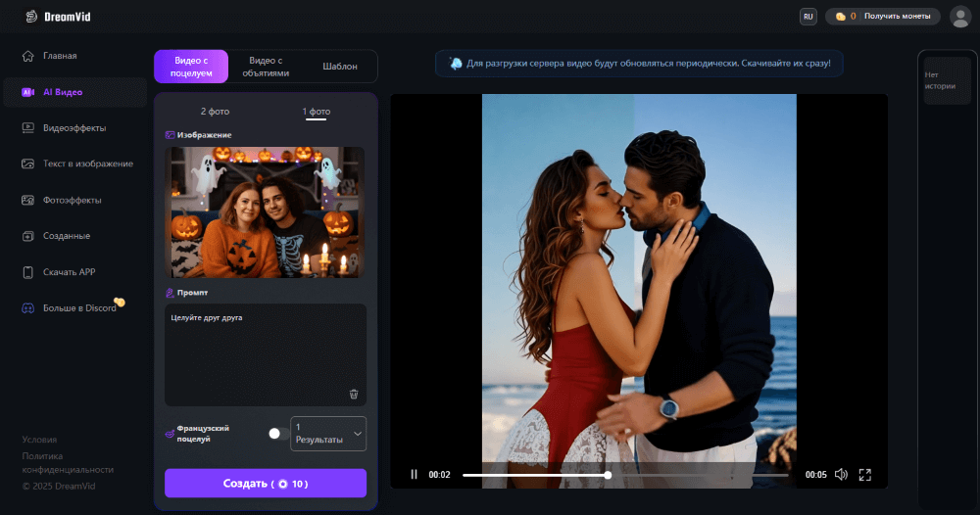Click the DreamVid logo icon
Viewport: 980px width, 515px height.
point(30,17)
